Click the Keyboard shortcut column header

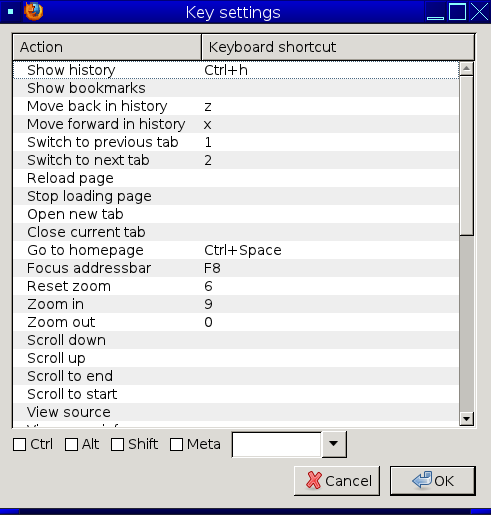coord(338,47)
